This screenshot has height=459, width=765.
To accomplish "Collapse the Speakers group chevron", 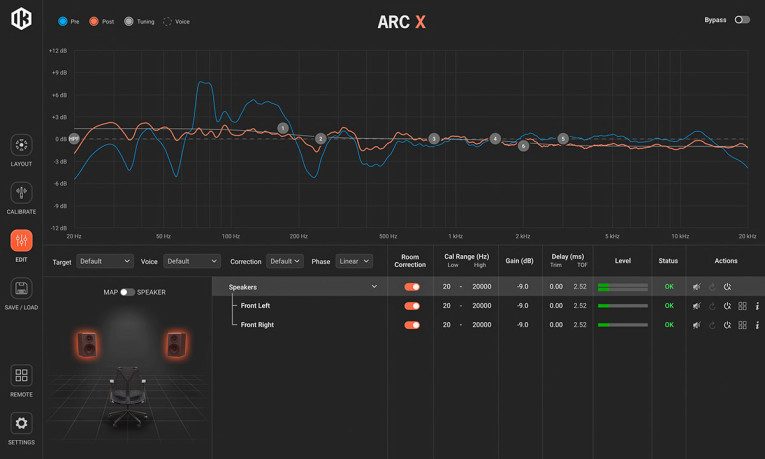I will (374, 287).
